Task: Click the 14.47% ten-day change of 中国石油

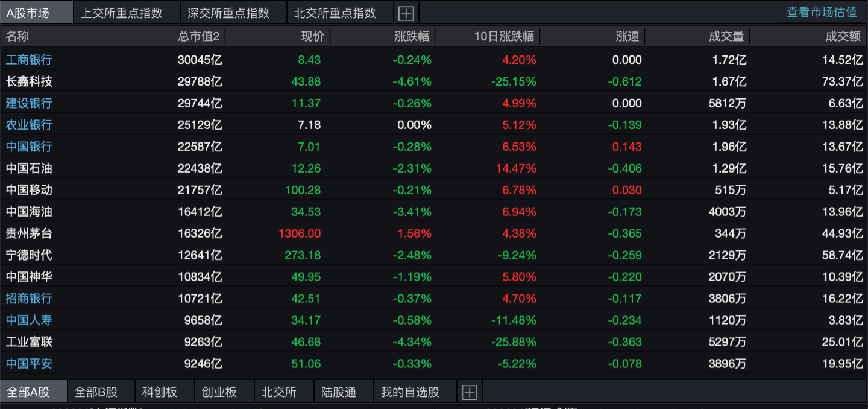Action: pyautogui.click(x=516, y=168)
